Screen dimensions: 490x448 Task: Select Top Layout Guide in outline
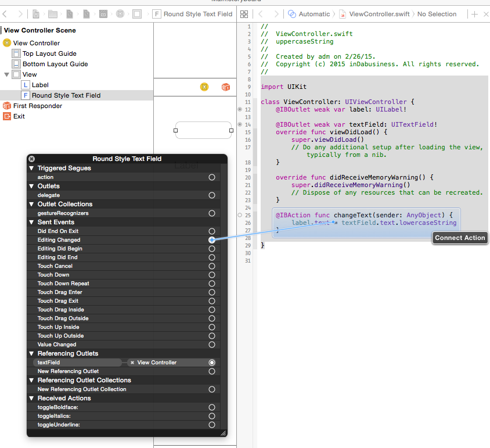tap(49, 53)
